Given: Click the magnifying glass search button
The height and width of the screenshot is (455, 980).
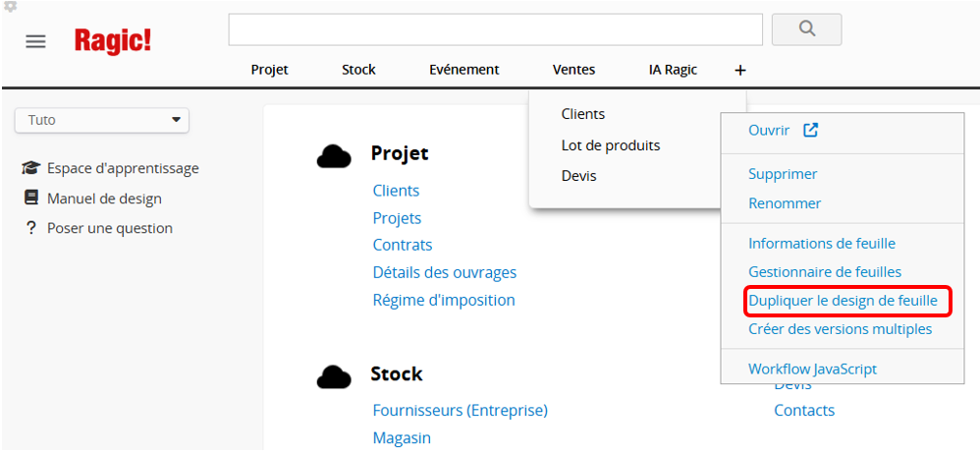Looking at the screenshot, I should point(806,29).
